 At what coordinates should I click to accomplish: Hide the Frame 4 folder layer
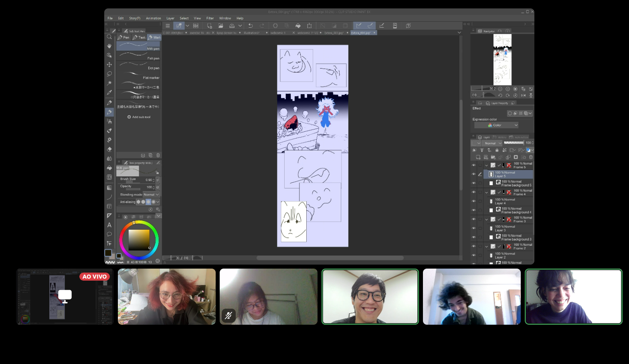[473, 192]
